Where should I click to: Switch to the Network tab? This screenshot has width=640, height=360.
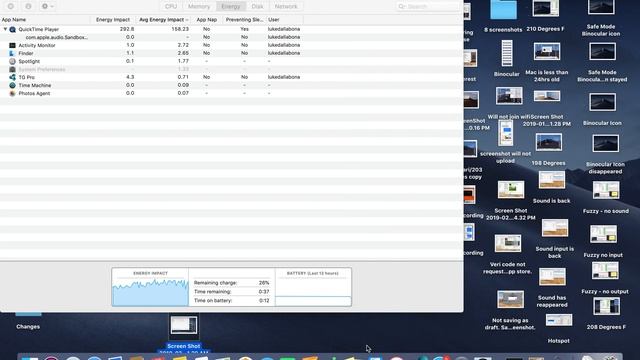286,7
